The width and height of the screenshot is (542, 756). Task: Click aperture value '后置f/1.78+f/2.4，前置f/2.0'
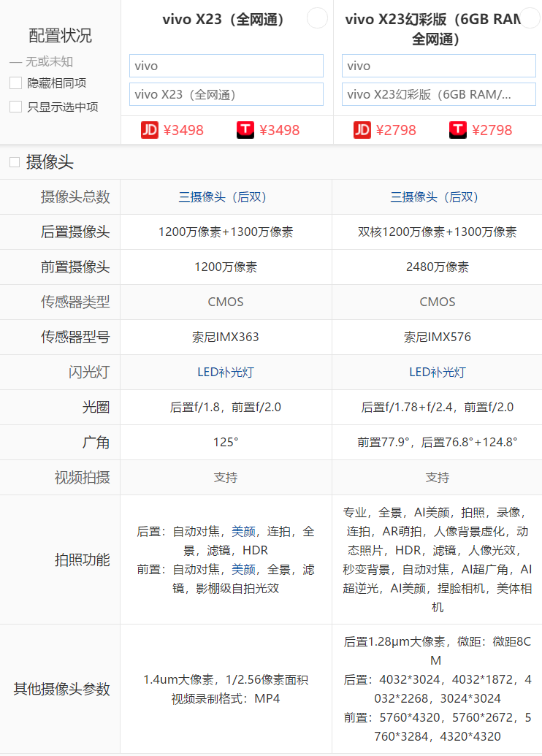(x=438, y=408)
